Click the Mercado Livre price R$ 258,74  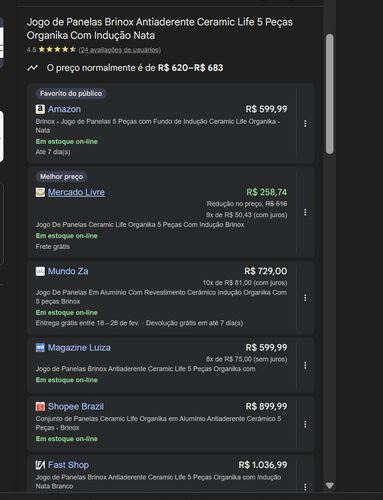point(266,192)
